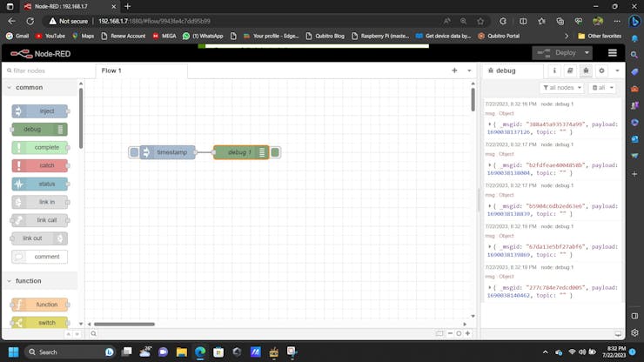The height and width of the screenshot is (362, 644).
Task: Collapse the common palette category
Action: [x=10, y=87]
